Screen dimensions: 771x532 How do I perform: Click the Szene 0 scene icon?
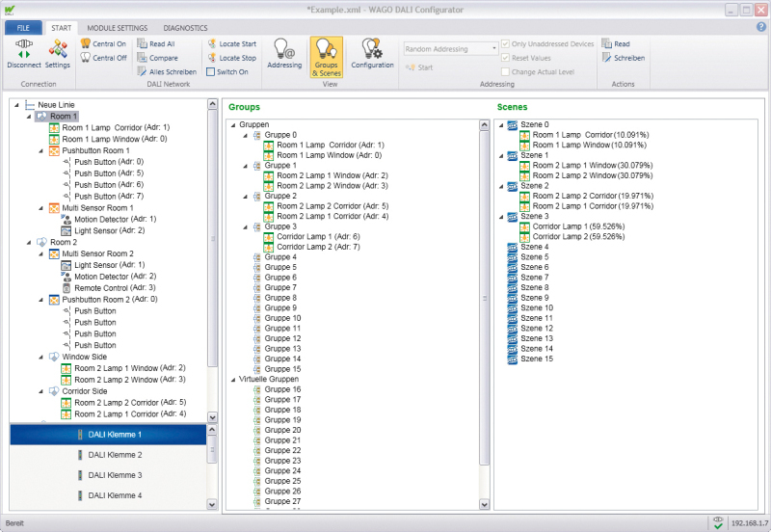(513, 125)
